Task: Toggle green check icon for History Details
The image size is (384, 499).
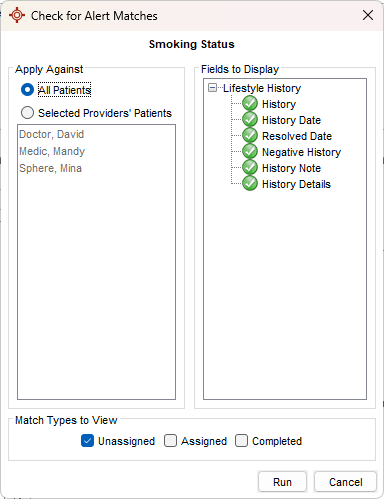Action: [250, 184]
